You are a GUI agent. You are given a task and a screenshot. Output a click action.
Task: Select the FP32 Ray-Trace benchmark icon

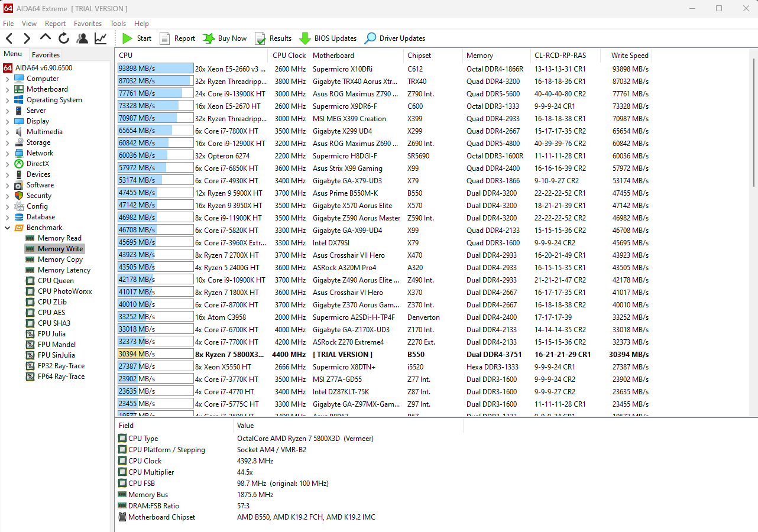pos(30,366)
